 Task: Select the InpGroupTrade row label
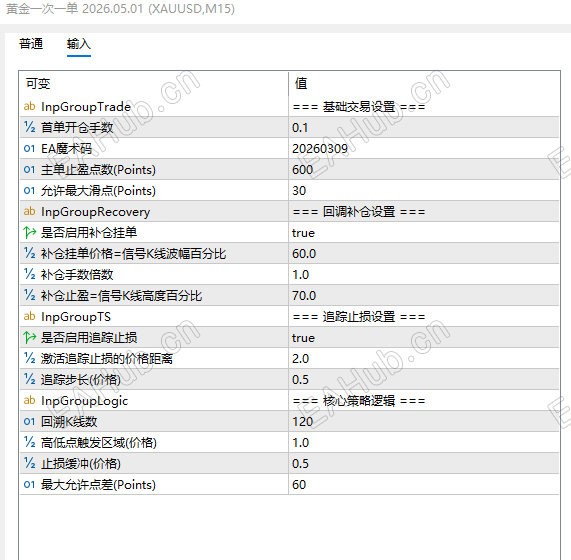[x=86, y=107]
